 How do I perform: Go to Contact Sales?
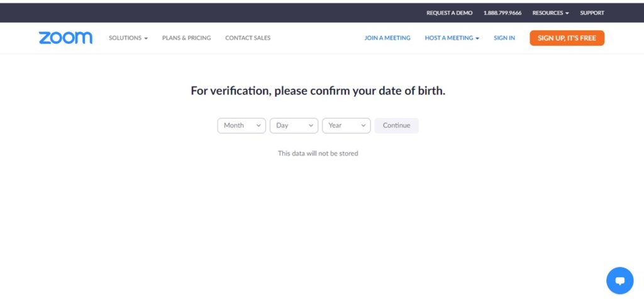pyautogui.click(x=248, y=38)
